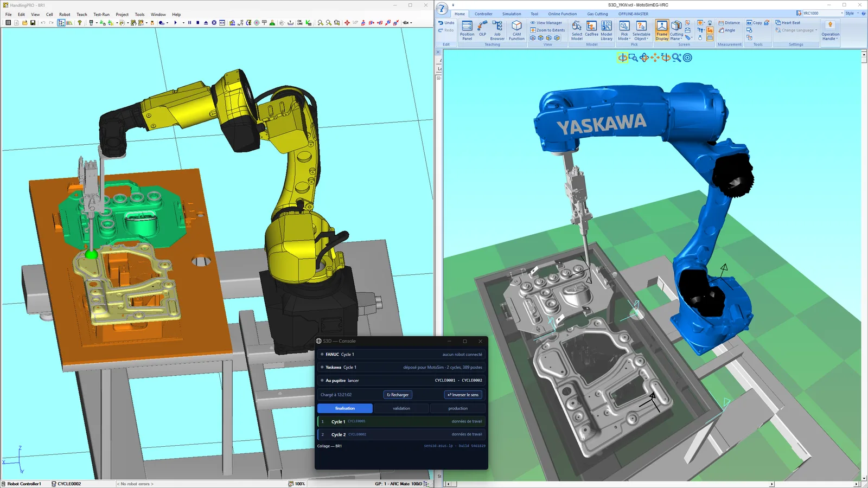Image resolution: width=868 pixels, height=488 pixels.
Task: Open the Test-Run menu in HandlingPRO
Action: [x=101, y=15]
